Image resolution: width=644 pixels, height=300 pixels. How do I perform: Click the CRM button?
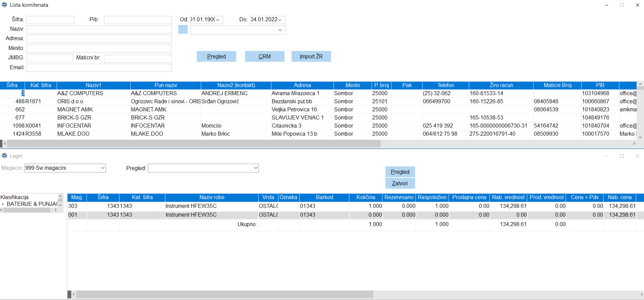(x=264, y=56)
